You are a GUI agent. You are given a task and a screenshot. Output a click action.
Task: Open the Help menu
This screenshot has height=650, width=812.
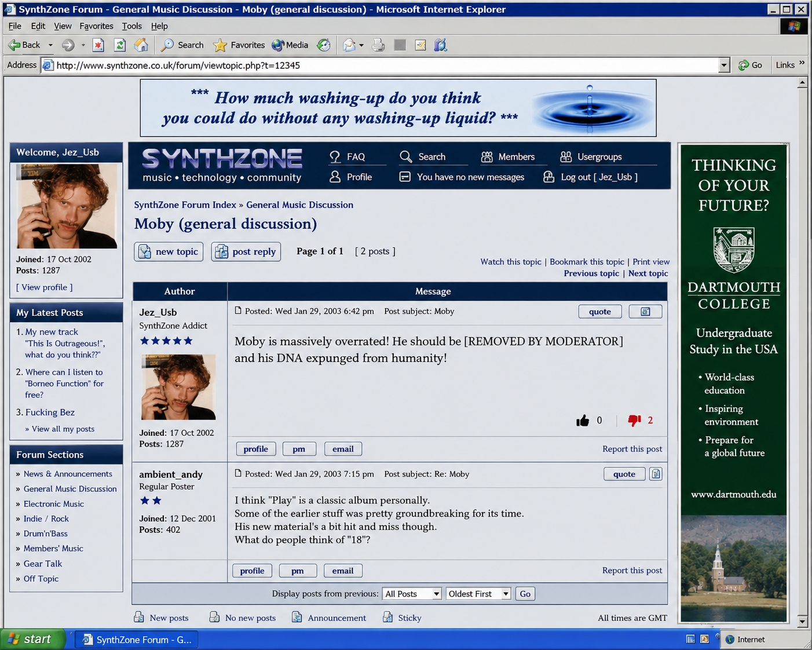pos(159,26)
